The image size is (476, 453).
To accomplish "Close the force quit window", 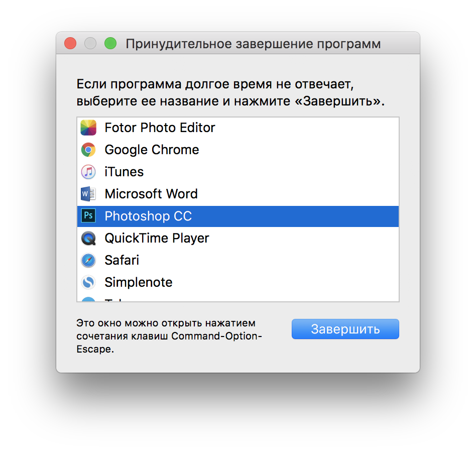I will 70,43.
